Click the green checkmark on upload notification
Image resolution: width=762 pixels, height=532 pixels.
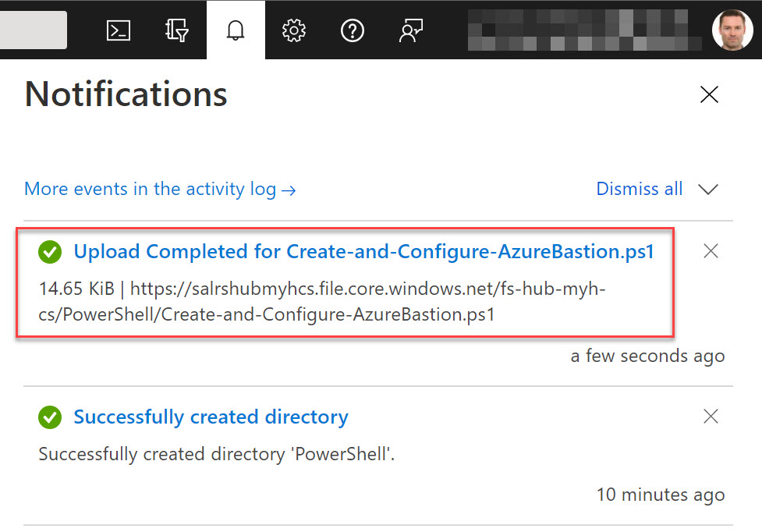click(49, 251)
